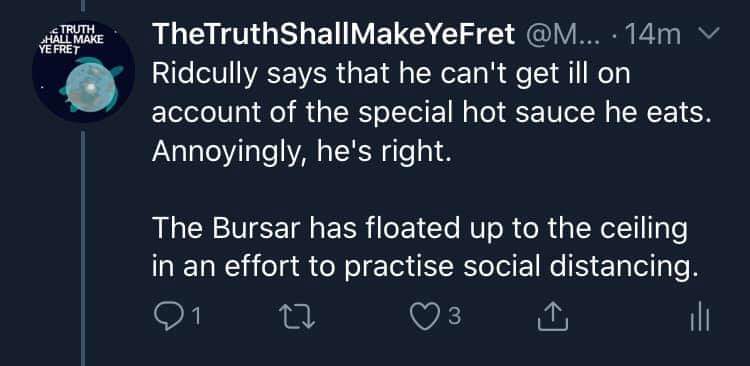Screen dimensions: 750x366
Task: Open the tweet by clicking the Ridcully sentence
Action: coord(431,94)
